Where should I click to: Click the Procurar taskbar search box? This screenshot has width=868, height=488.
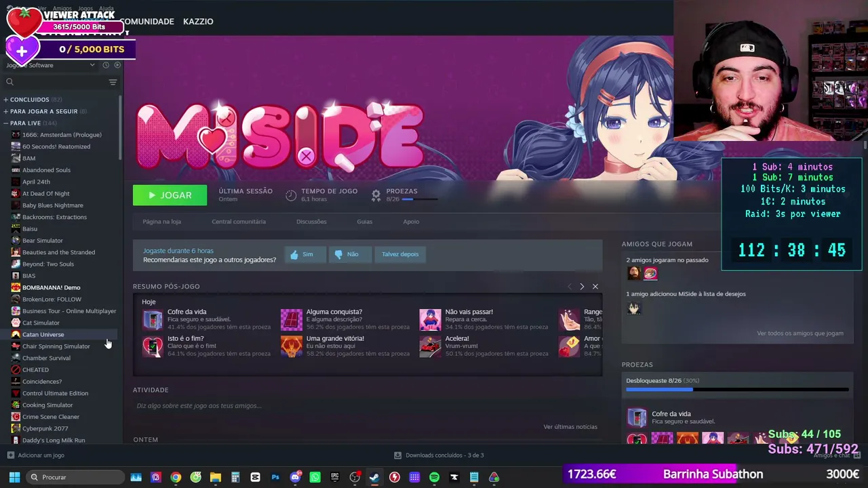click(x=75, y=477)
